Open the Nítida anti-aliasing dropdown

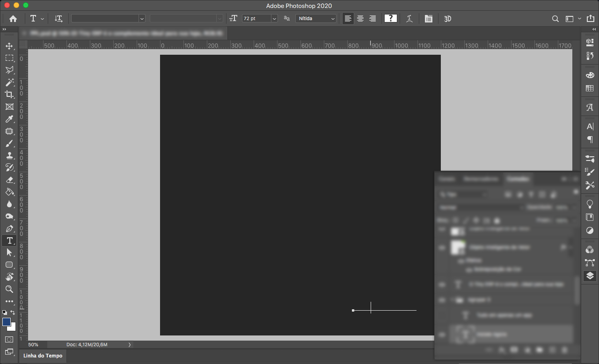point(332,19)
